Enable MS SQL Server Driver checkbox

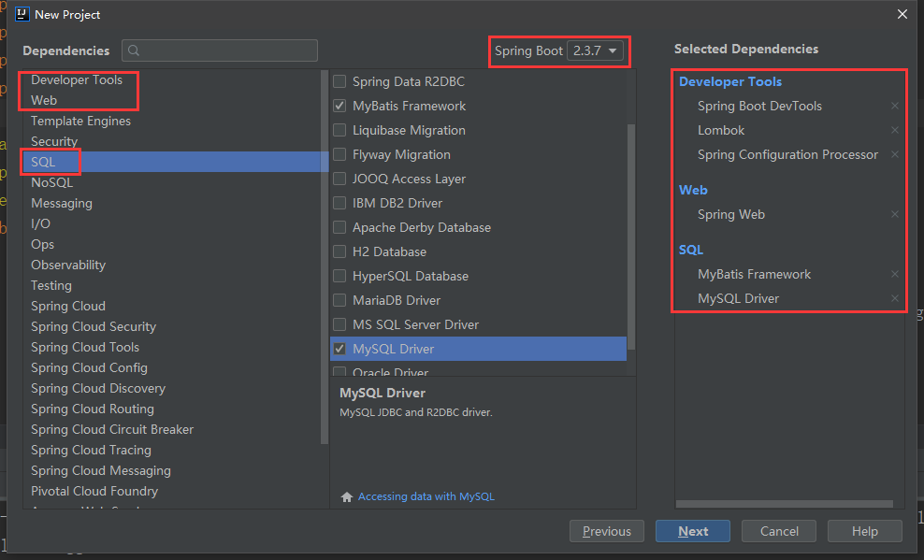coord(339,324)
